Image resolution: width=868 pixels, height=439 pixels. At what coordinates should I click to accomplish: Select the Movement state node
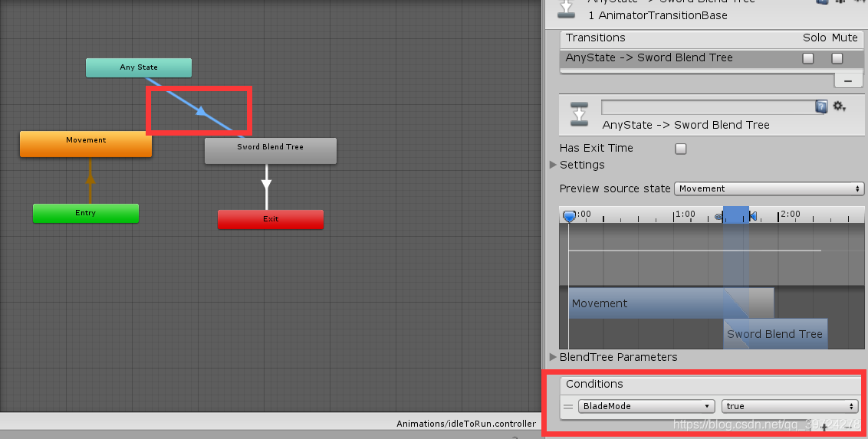click(86, 144)
